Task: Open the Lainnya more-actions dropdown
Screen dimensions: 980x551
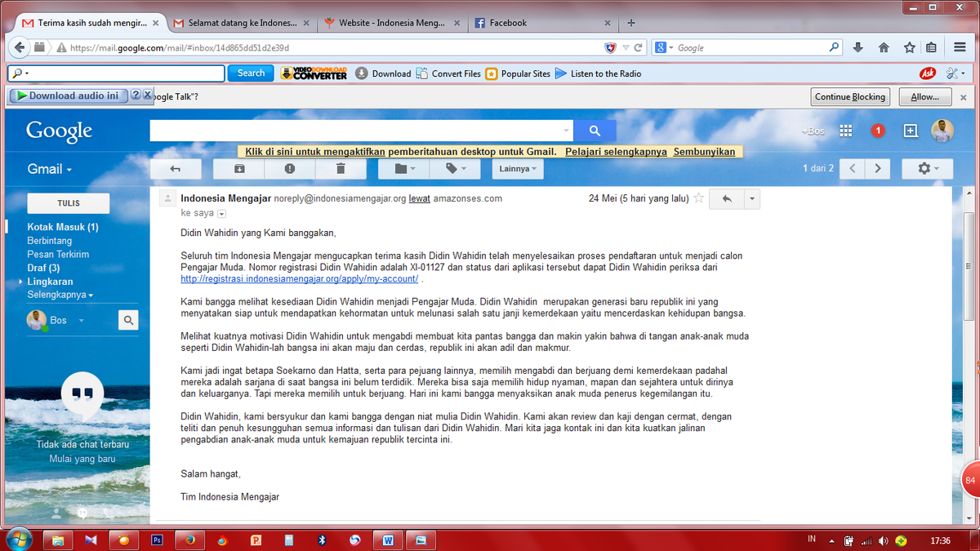Action: pos(518,169)
